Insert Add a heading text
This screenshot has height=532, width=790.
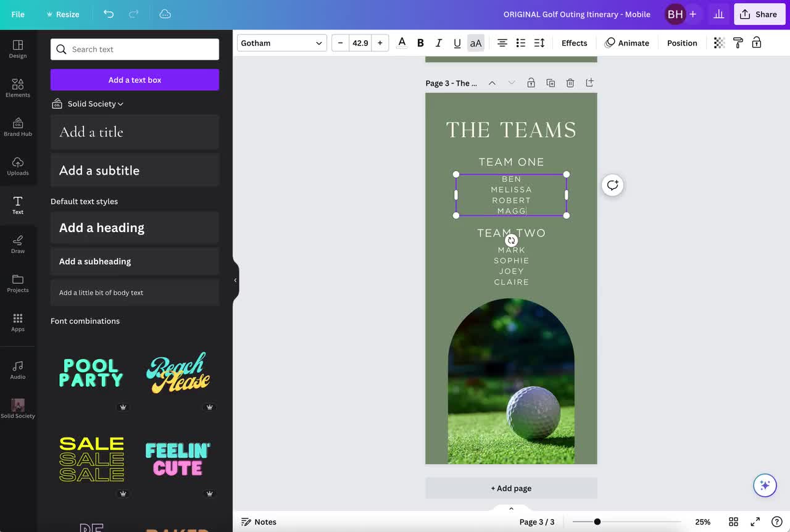(135, 228)
